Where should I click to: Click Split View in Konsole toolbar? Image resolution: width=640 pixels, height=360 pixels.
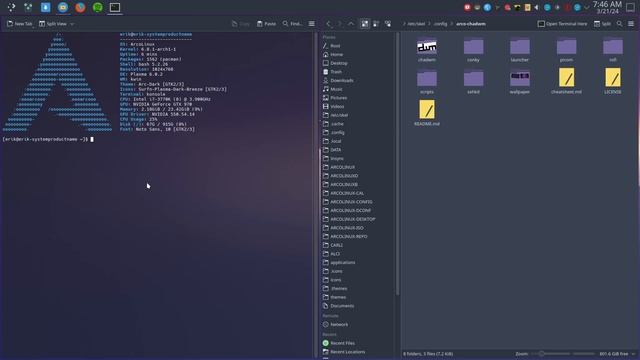tap(53, 24)
